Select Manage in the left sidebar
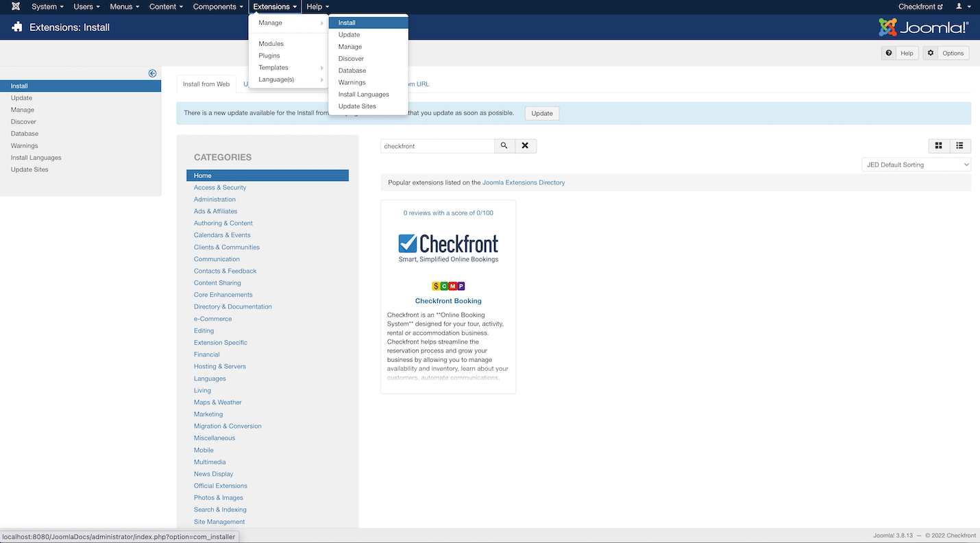The width and height of the screenshot is (980, 543). pyautogui.click(x=80, y=110)
